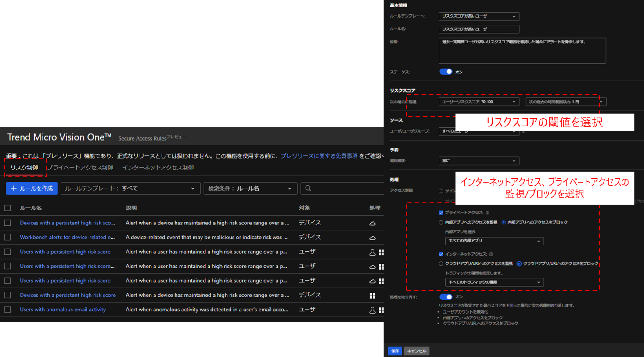Toggle the ステータス switch off
644x357 pixels.
coord(446,72)
